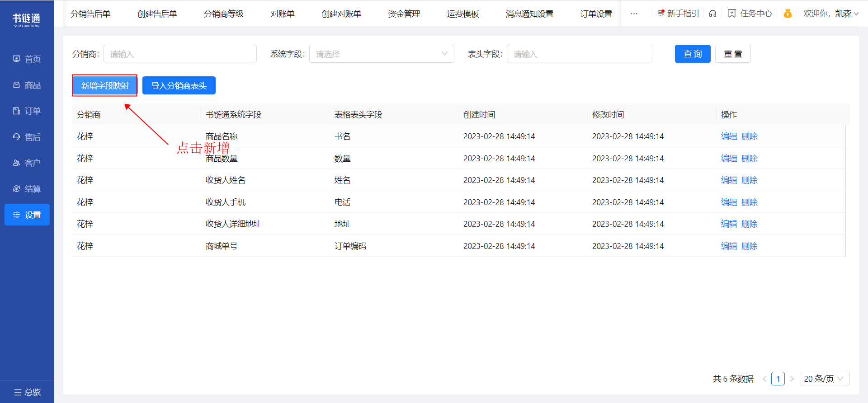Switch to the 分销售后单 tab
Screen dimensions: 868x403
click(90, 14)
